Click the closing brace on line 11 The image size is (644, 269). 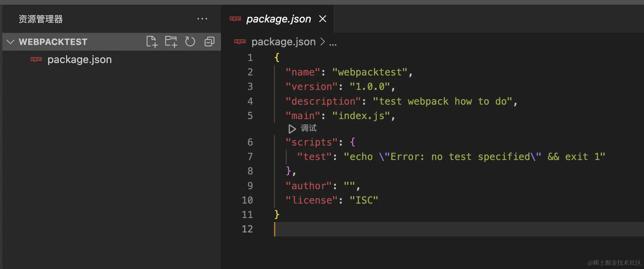pos(277,215)
